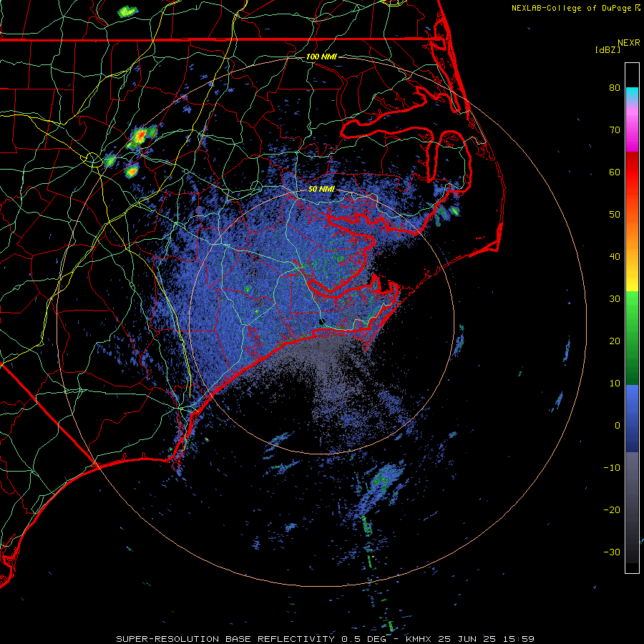Click the 10 dBZ scale value

(x=615, y=384)
